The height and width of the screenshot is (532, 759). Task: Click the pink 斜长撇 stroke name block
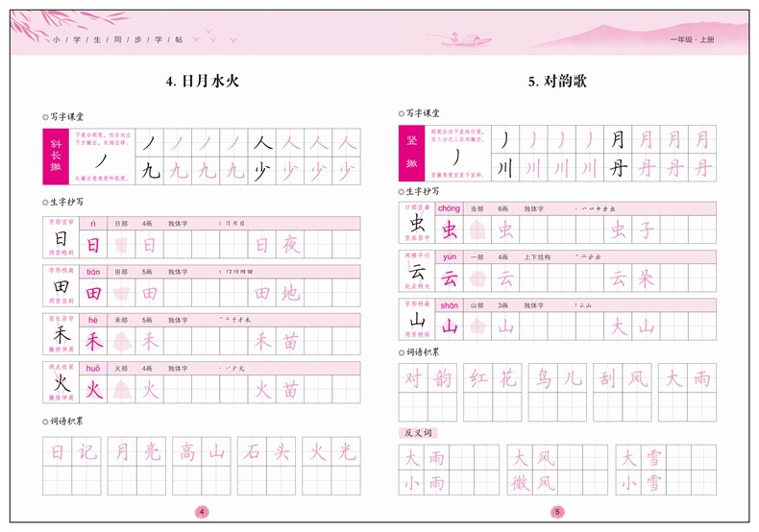(x=56, y=156)
